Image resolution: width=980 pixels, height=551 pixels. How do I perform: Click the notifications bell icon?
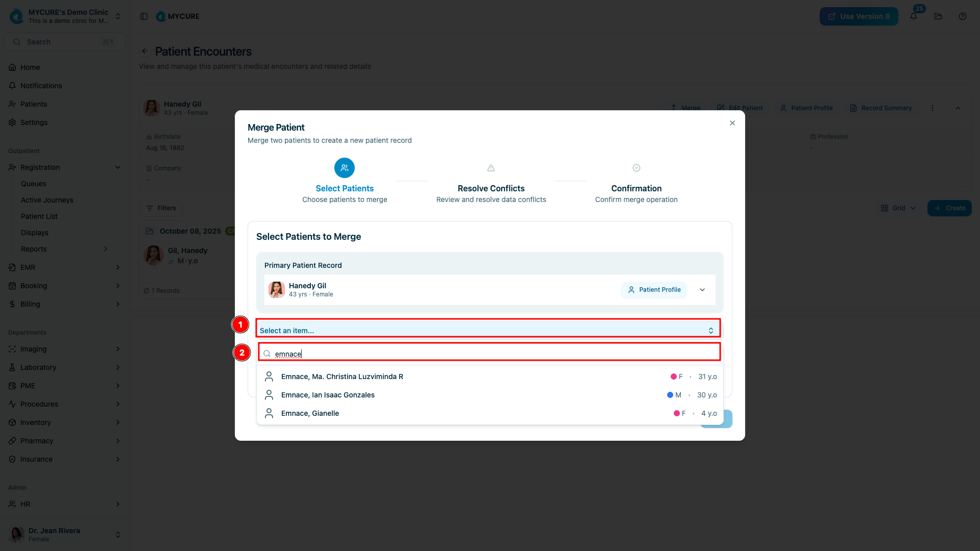pos(914,16)
